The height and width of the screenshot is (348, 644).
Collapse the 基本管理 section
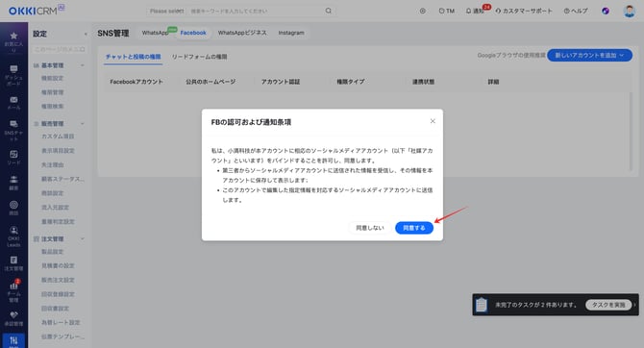point(83,65)
